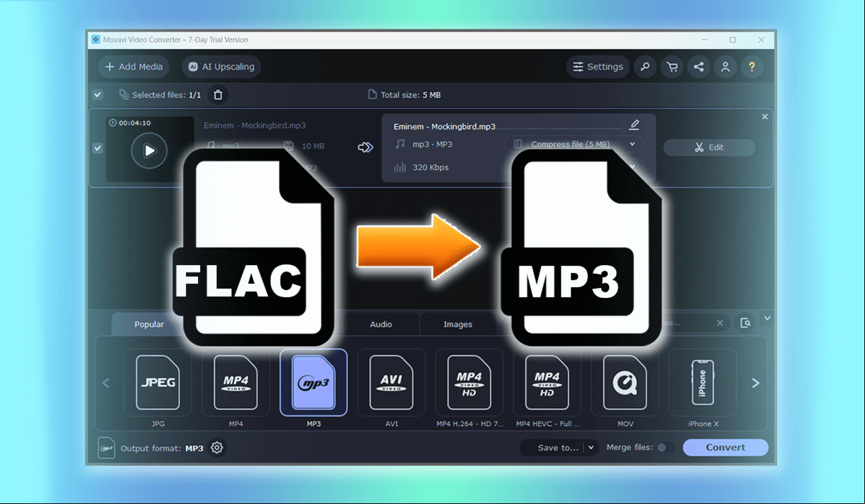The width and height of the screenshot is (865, 504).
Task: Click the device detection icon beside search
Action: pyautogui.click(x=746, y=323)
